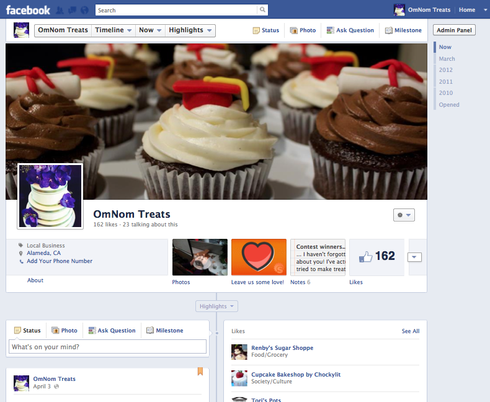490x402 pixels.
Task: Click the gear settings button below cover
Action: (404, 215)
